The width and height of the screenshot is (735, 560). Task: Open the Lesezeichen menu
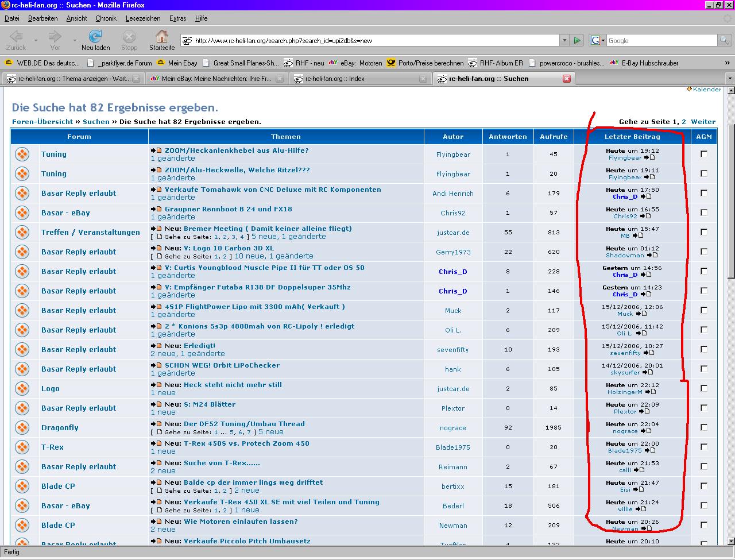point(143,18)
